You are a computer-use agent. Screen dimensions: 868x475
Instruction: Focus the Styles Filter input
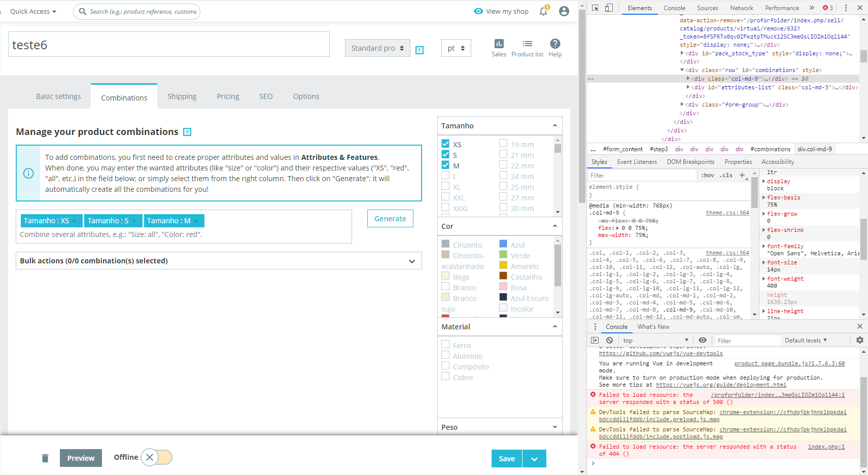(642, 175)
